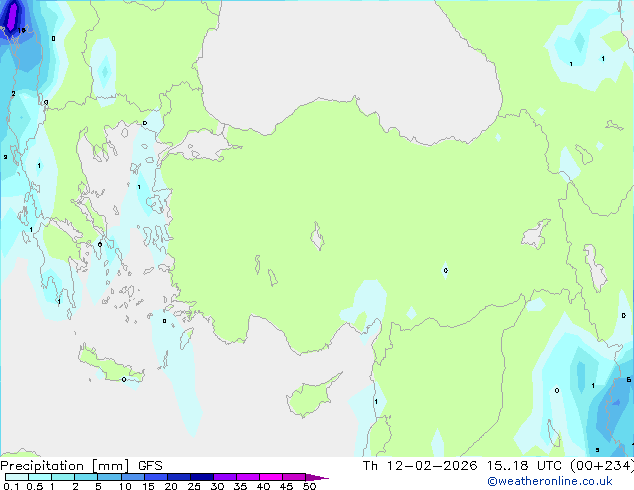Select the purple legend swatch between 30 and 35
Screen dimensions: 634x490
225,477
